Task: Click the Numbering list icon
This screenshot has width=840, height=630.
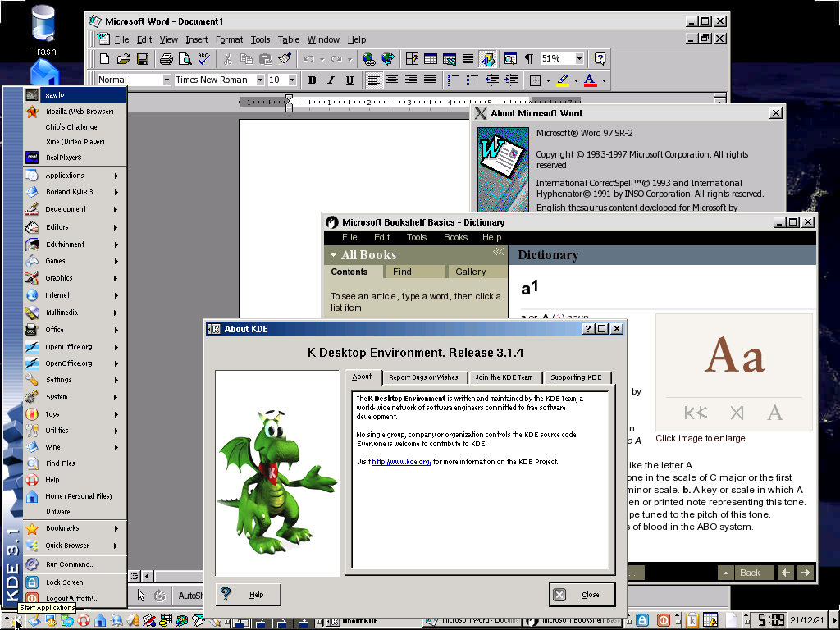Action: coord(453,80)
